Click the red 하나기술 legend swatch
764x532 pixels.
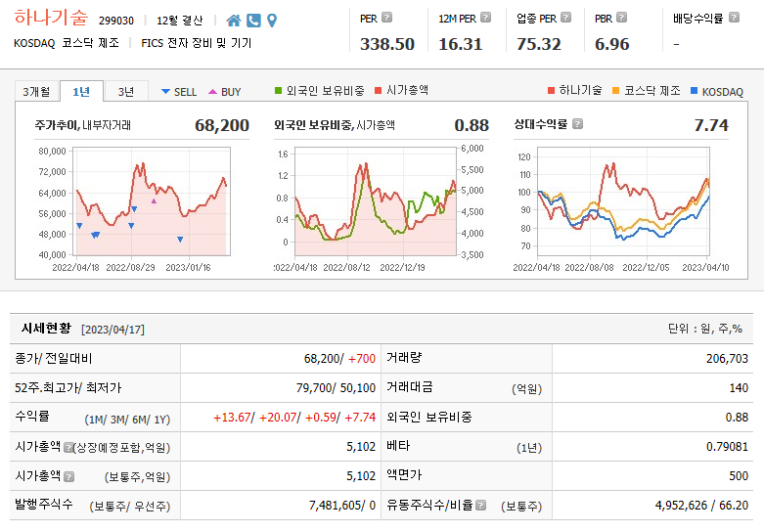551,91
